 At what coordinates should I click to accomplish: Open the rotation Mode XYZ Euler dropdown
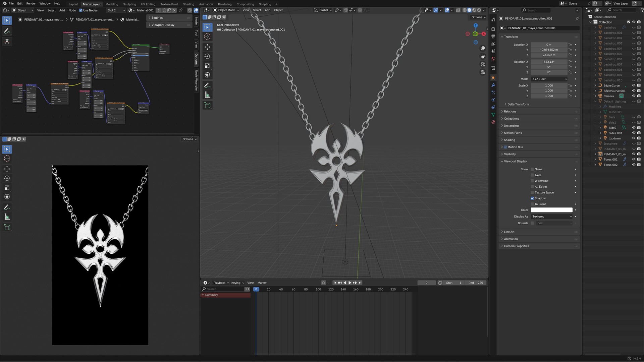[549, 79]
